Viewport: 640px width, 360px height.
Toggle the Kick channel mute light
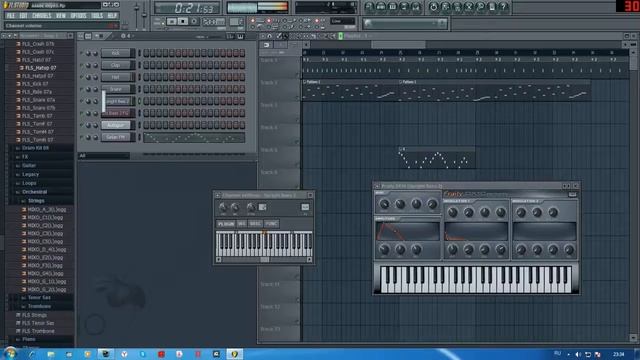81,53
